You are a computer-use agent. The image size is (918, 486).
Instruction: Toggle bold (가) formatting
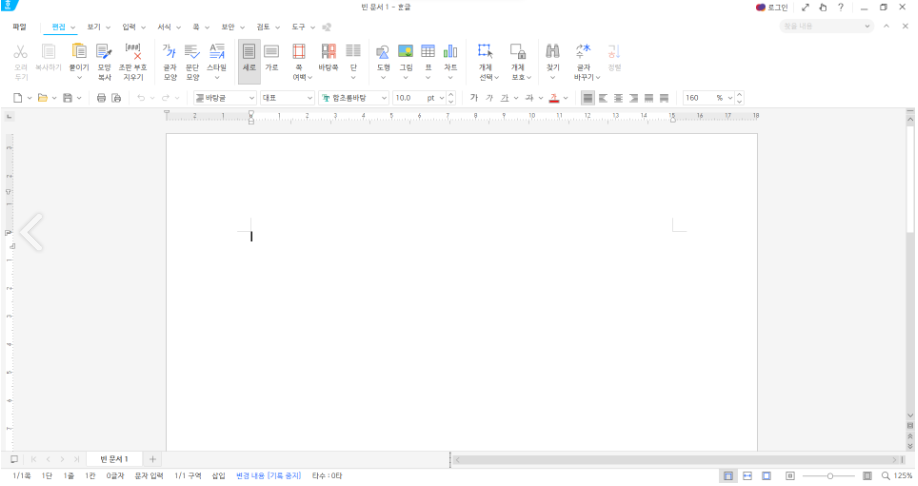tap(474, 98)
